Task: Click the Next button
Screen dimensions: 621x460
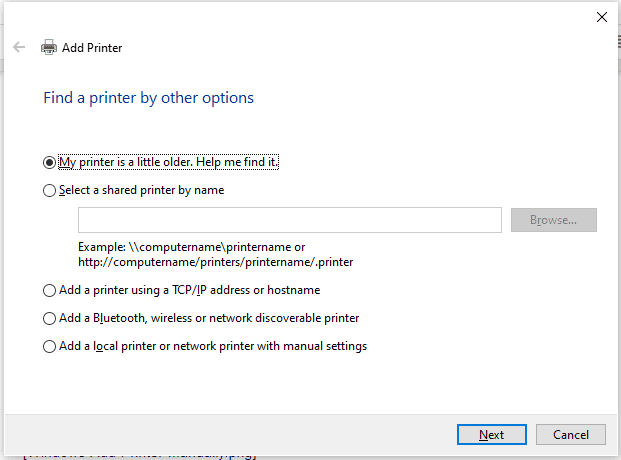Action: click(x=491, y=434)
